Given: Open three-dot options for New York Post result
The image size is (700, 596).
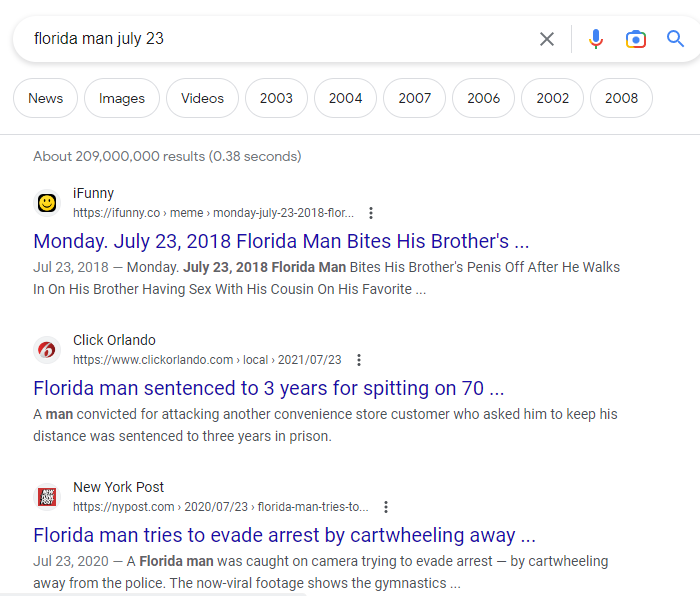Looking at the screenshot, I should [386, 507].
